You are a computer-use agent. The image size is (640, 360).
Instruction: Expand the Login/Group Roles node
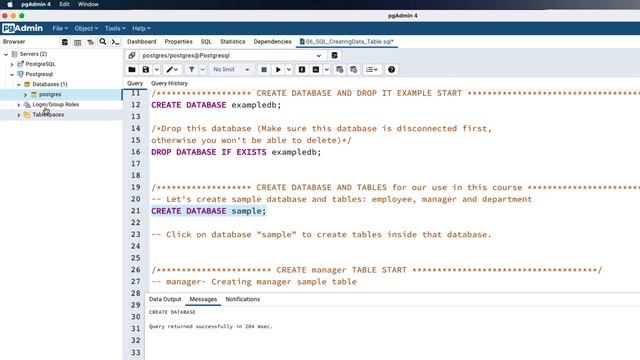tap(19, 105)
